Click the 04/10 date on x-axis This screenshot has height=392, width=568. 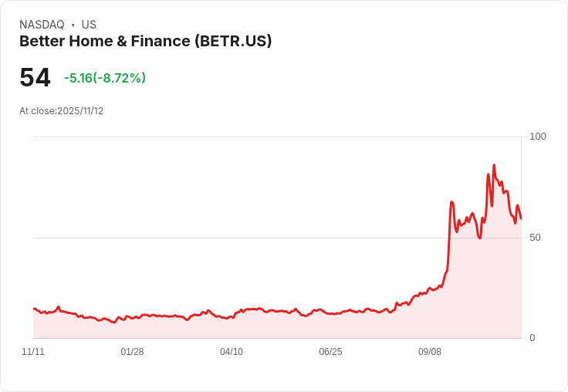tap(232, 352)
